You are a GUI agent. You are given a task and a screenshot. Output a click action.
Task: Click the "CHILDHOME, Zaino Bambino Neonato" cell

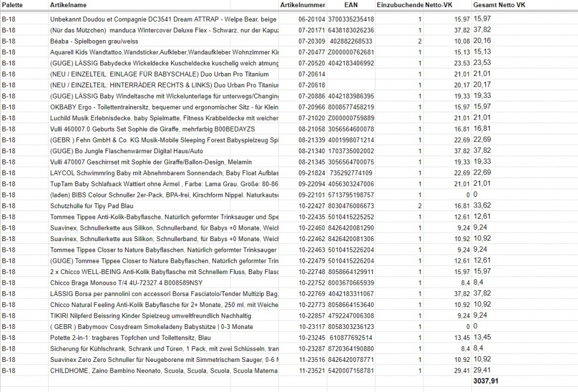pos(164,371)
